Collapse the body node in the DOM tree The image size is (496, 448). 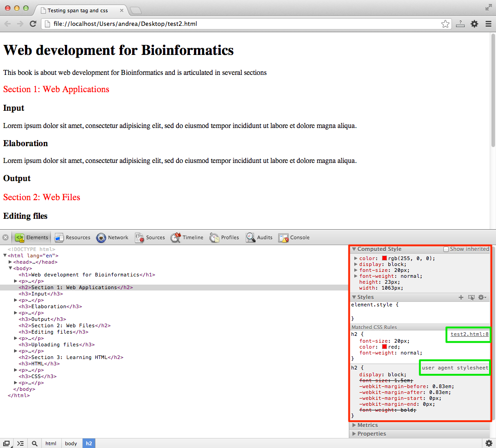point(10,268)
